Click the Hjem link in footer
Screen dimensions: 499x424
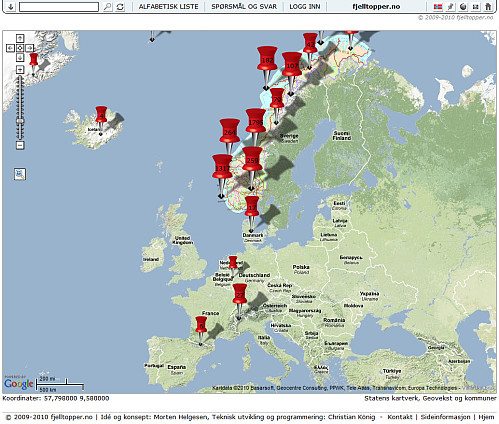[486, 417]
